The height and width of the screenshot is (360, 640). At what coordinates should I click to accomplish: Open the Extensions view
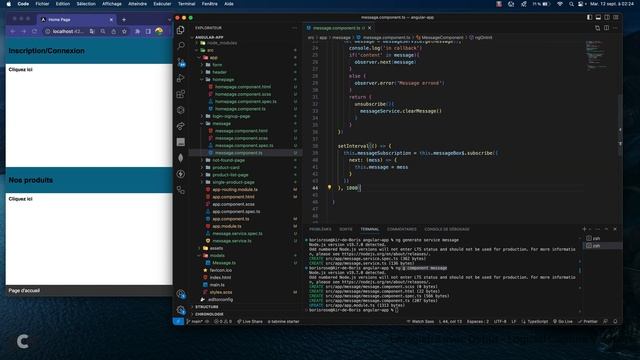point(181,94)
